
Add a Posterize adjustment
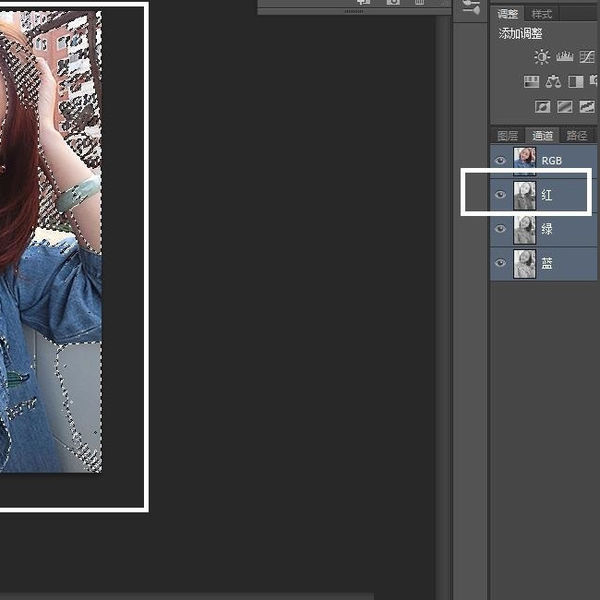click(x=564, y=107)
